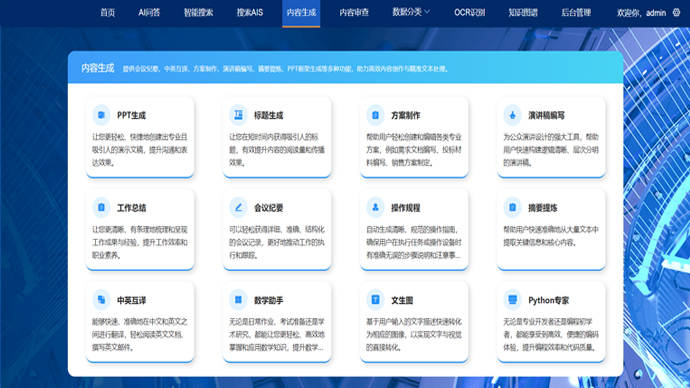Click the Python专家 card description text

coord(551,334)
